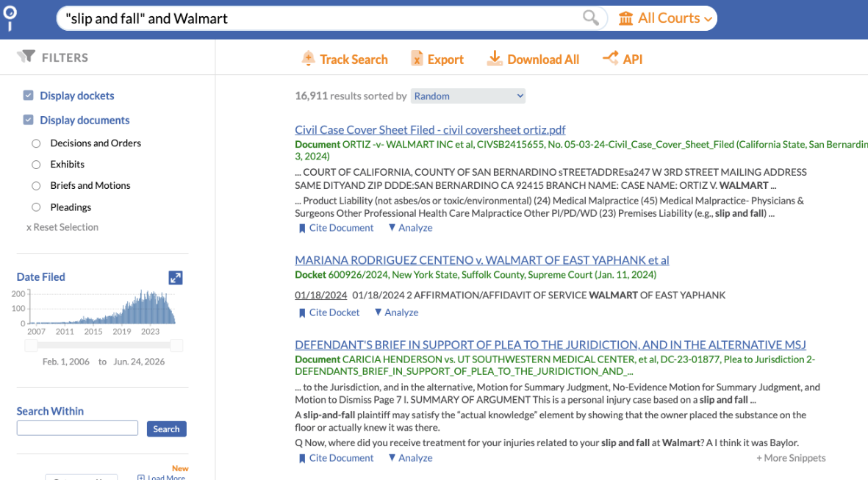
Task: Open Defendant's Brief in Support of Plea link
Action: pyautogui.click(x=550, y=344)
